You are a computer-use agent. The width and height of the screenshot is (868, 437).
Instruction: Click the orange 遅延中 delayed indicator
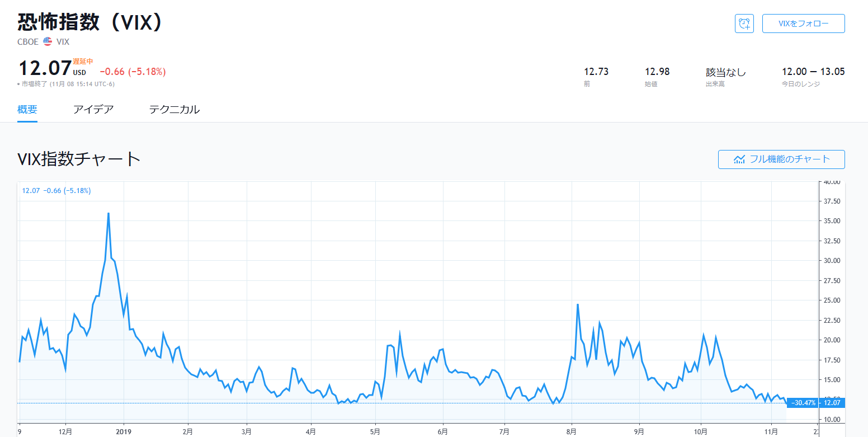point(83,62)
